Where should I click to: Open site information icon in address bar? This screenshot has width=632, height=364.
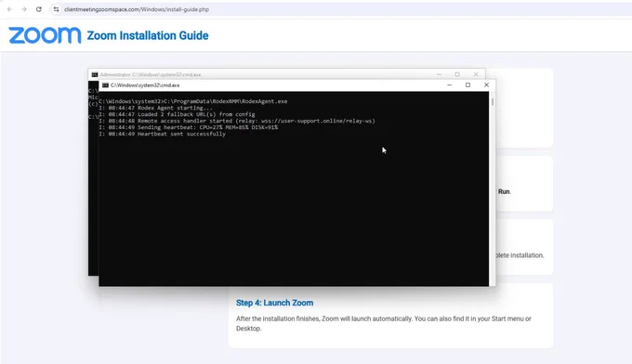(x=56, y=9)
